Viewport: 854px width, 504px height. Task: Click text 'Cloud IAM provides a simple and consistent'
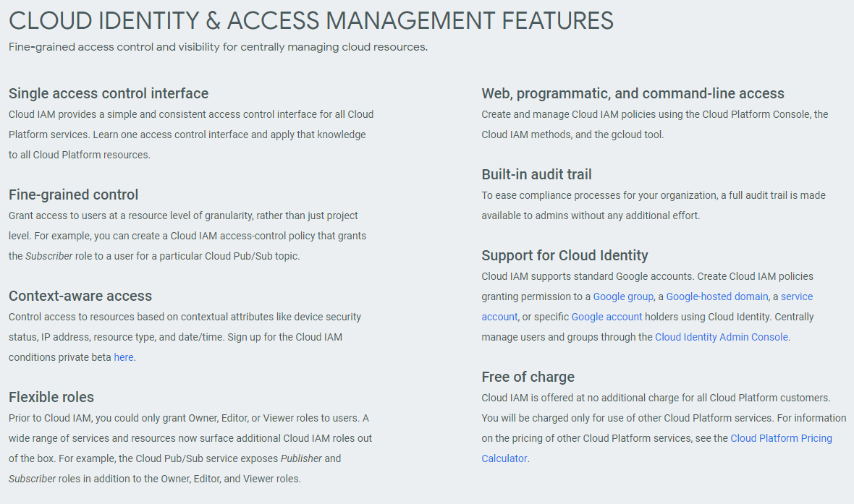(x=107, y=114)
